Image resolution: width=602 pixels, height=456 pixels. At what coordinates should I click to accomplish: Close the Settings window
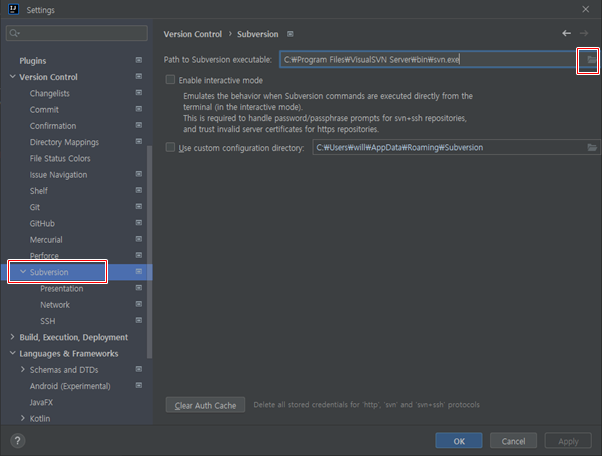[x=585, y=9]
